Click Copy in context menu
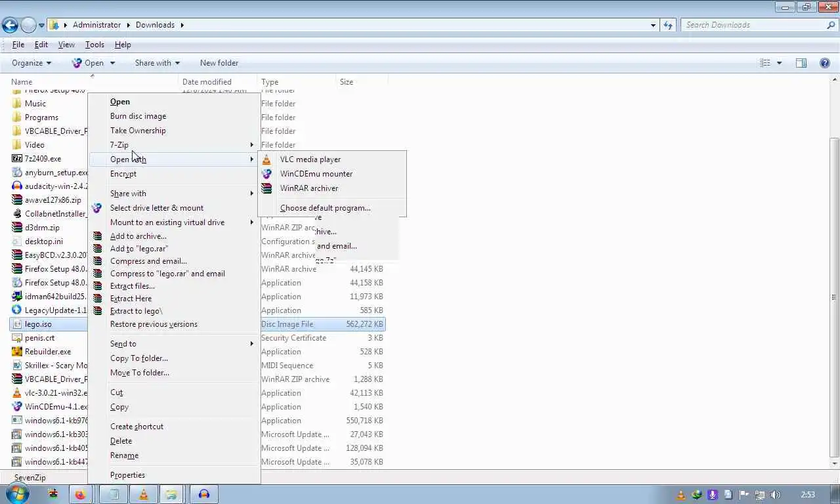The image size is (840, 504). coord(119,407)
